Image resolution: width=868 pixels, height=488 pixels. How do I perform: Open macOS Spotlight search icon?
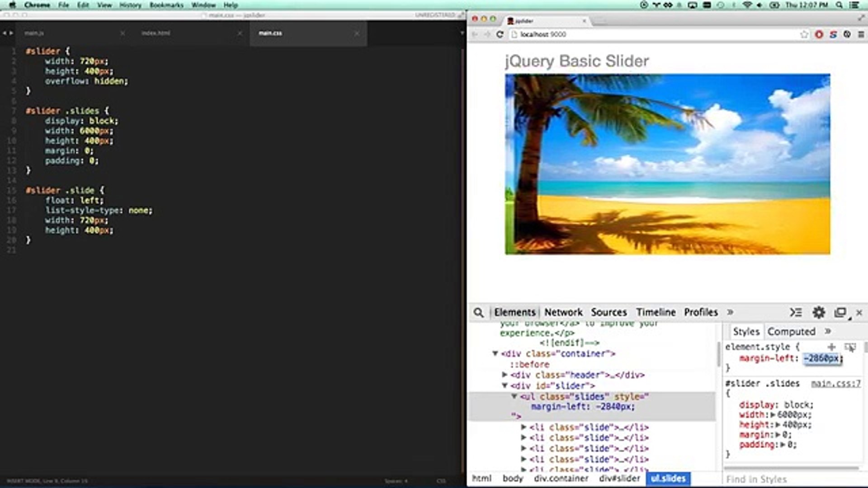tap(839, 5)
